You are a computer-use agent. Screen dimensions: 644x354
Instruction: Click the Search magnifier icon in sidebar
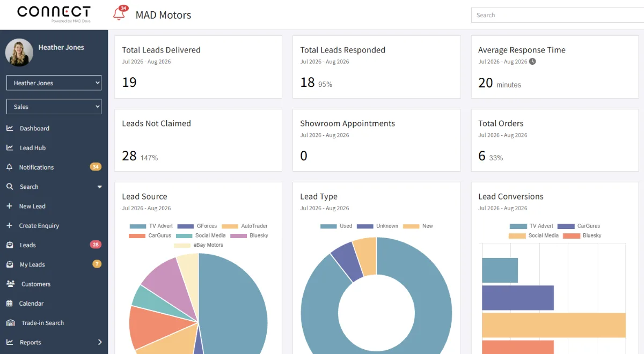coord(9,187)
